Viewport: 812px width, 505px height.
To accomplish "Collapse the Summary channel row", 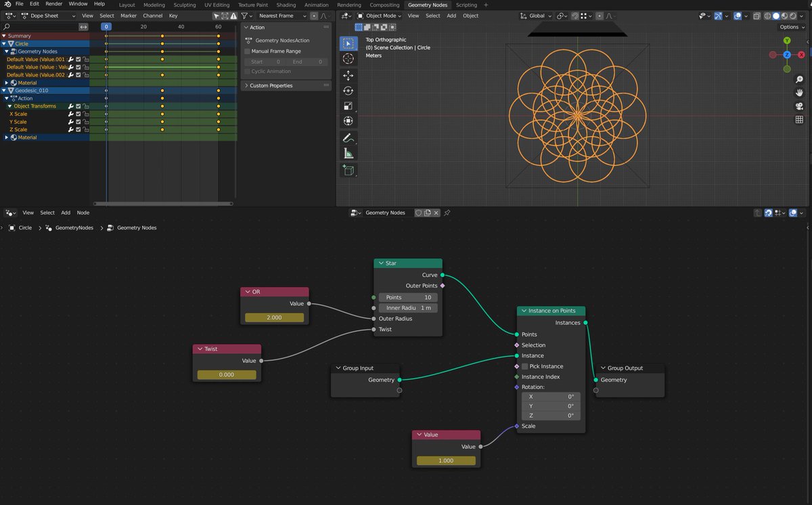I will point(4,36).
